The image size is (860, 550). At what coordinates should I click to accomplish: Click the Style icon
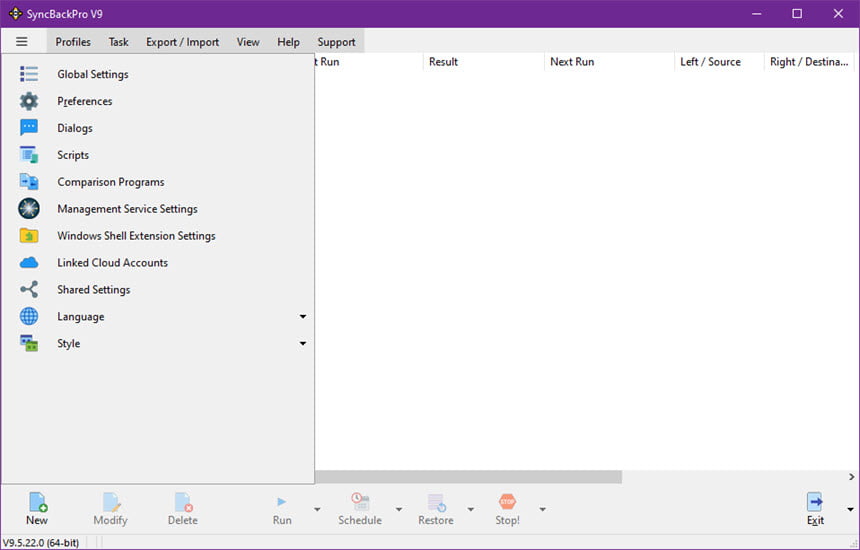click(x=29, y=343)
